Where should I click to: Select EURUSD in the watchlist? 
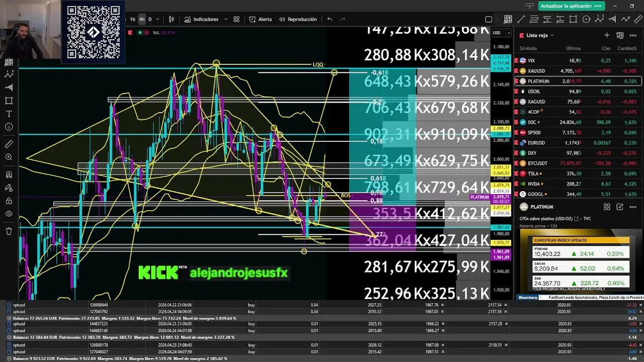click(578, 143)
